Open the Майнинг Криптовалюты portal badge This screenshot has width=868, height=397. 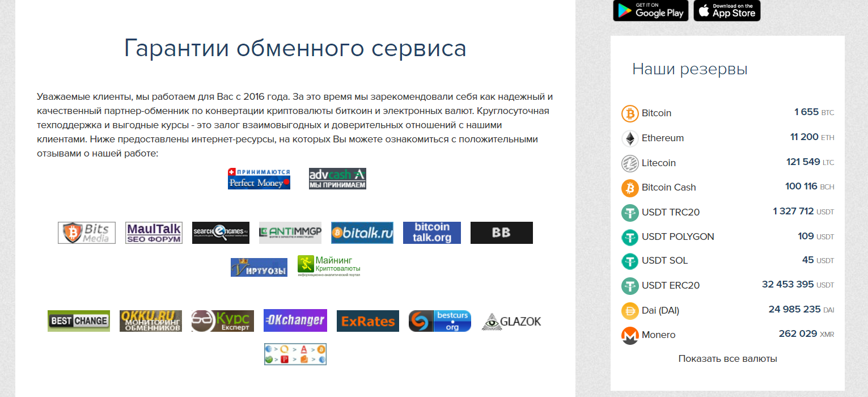(x=329, y=266)
